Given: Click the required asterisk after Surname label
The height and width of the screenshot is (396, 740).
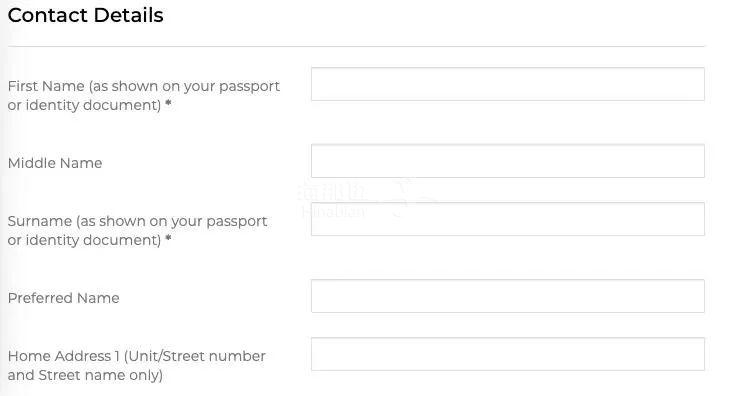Looking at the screenshot, I should pos(168,239).
